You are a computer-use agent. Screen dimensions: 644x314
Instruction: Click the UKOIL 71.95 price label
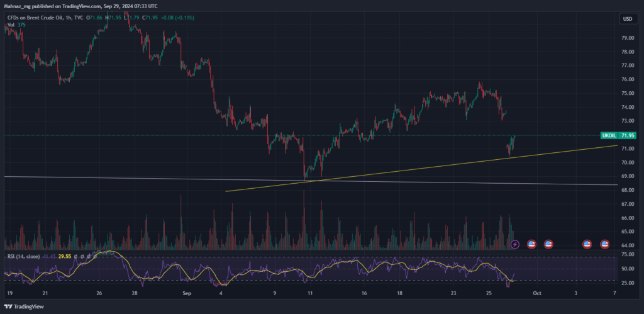click(615, 135)
